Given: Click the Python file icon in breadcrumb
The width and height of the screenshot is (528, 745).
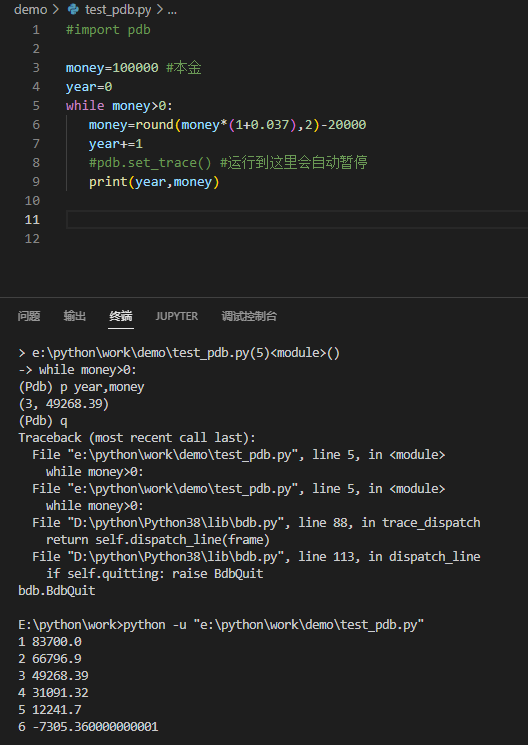Looking at the screenshot, I should [x=73, y=9].
